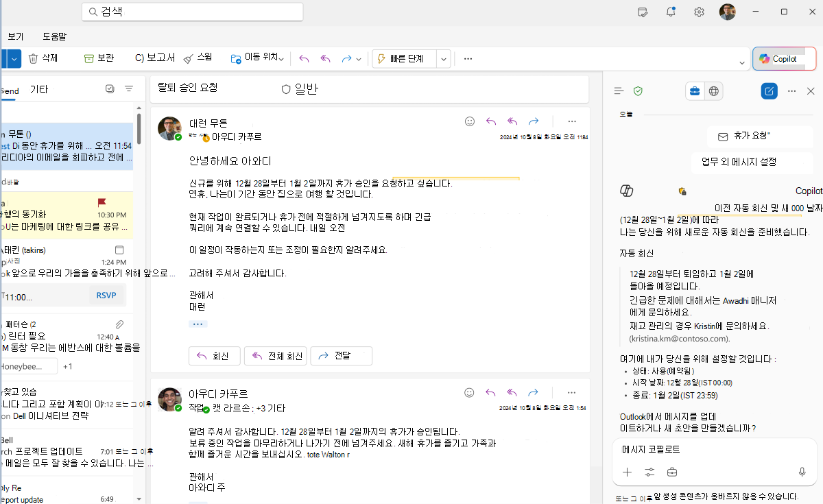Click the 삭제 trash button

click(x=43, y=58)
